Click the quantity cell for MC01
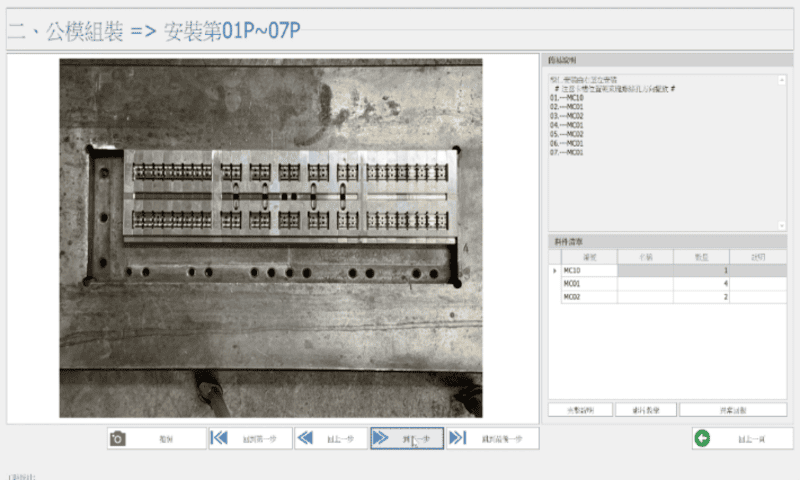800x480 pixels. pos(701,284)
